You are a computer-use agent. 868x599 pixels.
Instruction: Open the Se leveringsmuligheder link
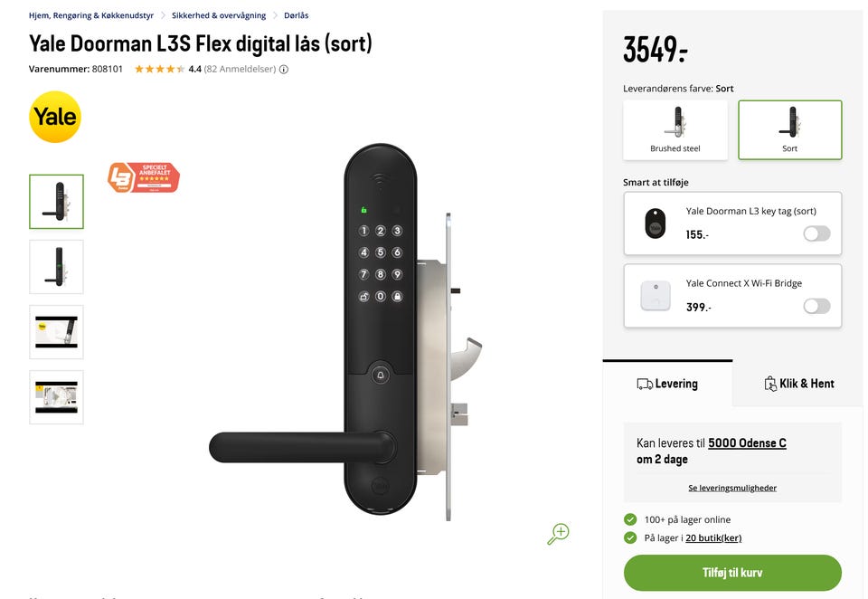(732, 488)
